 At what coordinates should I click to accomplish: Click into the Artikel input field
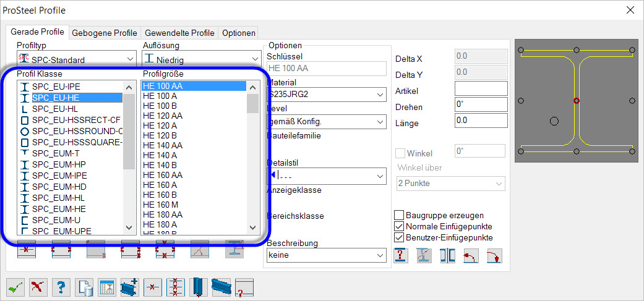(481, 88)
